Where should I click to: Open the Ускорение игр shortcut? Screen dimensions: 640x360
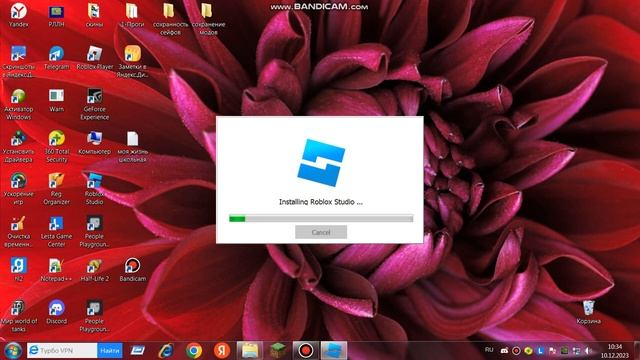pyautogui.click(x=18, y=189)
